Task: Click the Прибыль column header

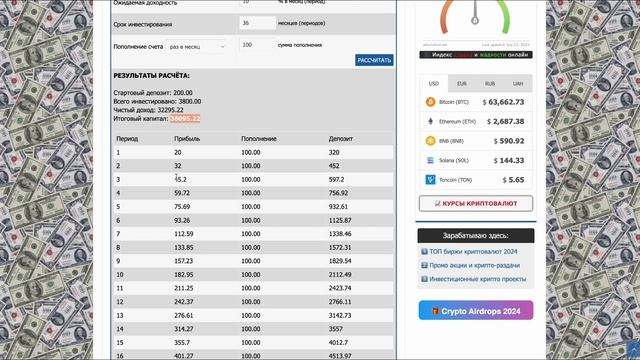Action: [187, 139]
